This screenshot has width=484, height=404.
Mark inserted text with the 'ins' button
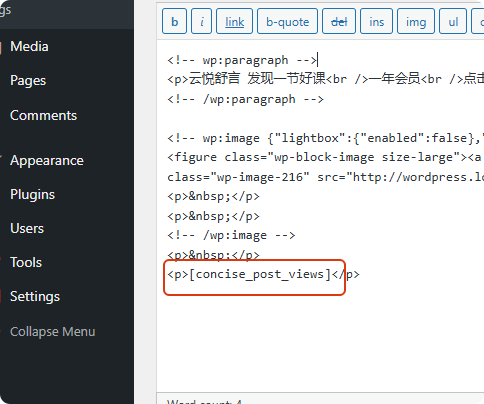(376, 22)
